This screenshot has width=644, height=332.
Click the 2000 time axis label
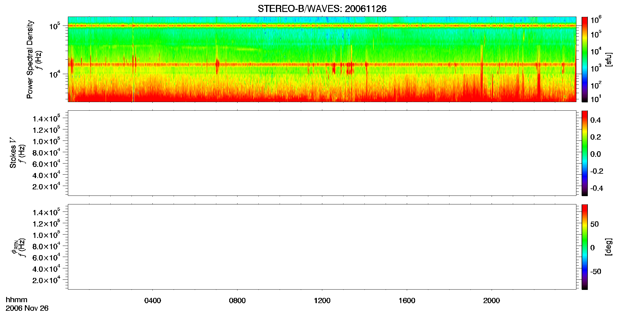coord(491,301)
